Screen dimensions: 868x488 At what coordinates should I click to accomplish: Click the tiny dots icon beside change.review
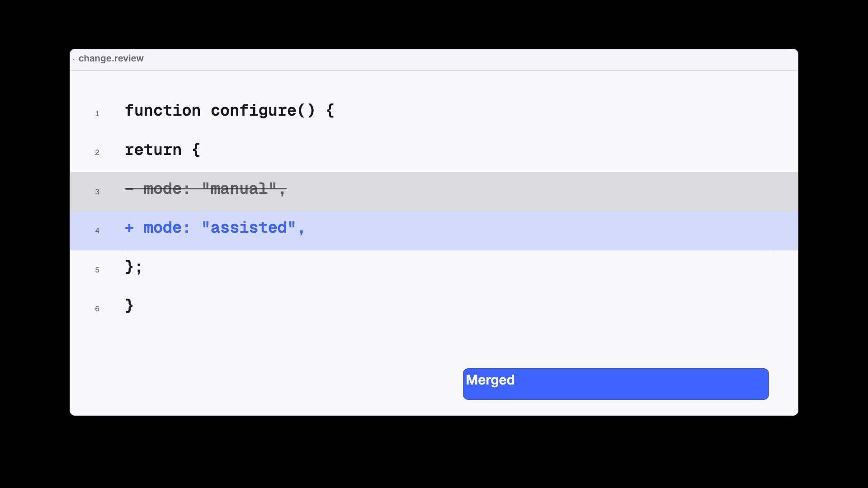point(74,59)
